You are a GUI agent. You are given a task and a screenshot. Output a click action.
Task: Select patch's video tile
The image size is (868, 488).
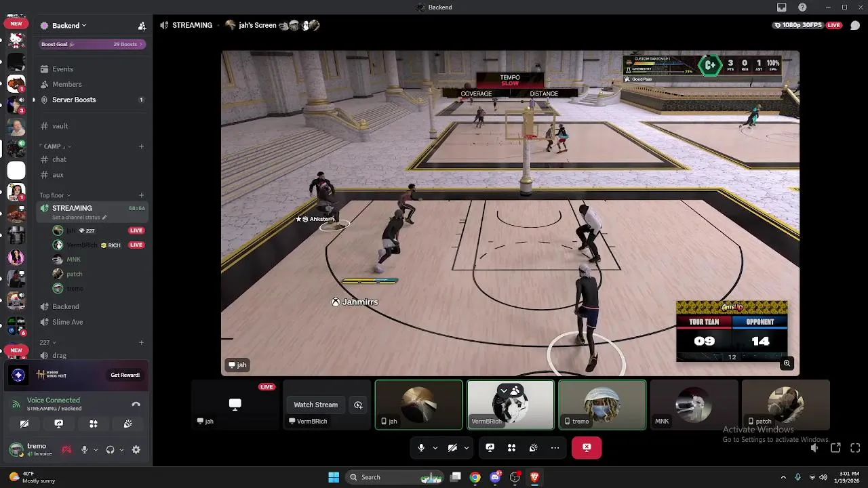pyautogui.click(x=785, y=405)
